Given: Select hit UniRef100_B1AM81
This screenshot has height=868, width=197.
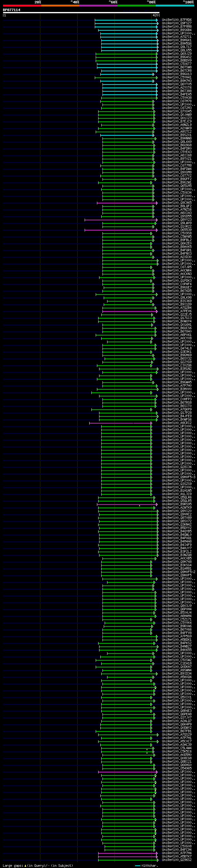Looking at the screenshot, I should [x=177, y=568].
